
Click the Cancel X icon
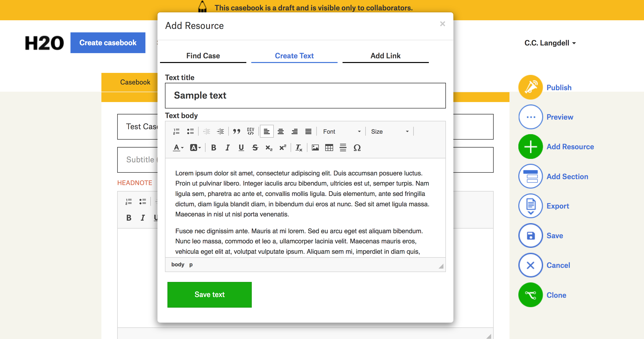pyautogui.click(x=530, y=265)
